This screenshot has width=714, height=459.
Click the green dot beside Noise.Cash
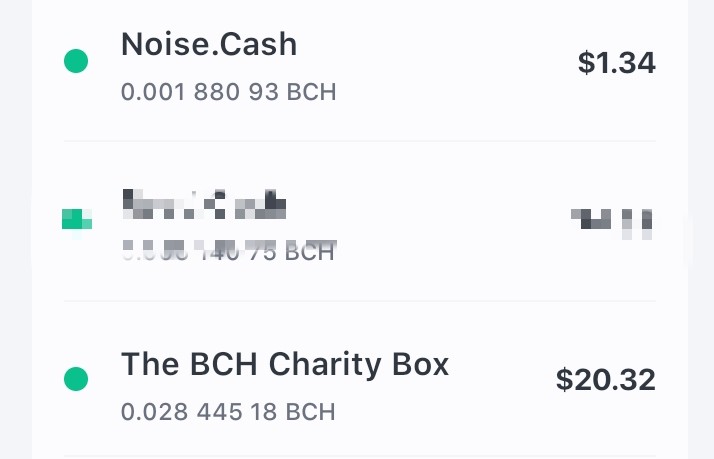tap(76, 61)
